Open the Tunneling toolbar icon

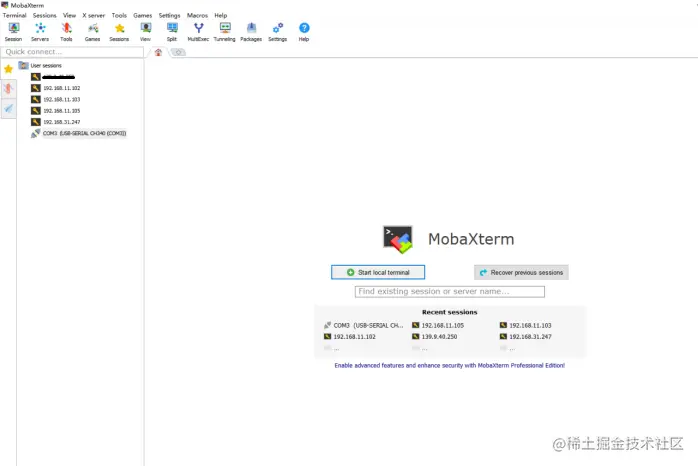click(225, 32)
